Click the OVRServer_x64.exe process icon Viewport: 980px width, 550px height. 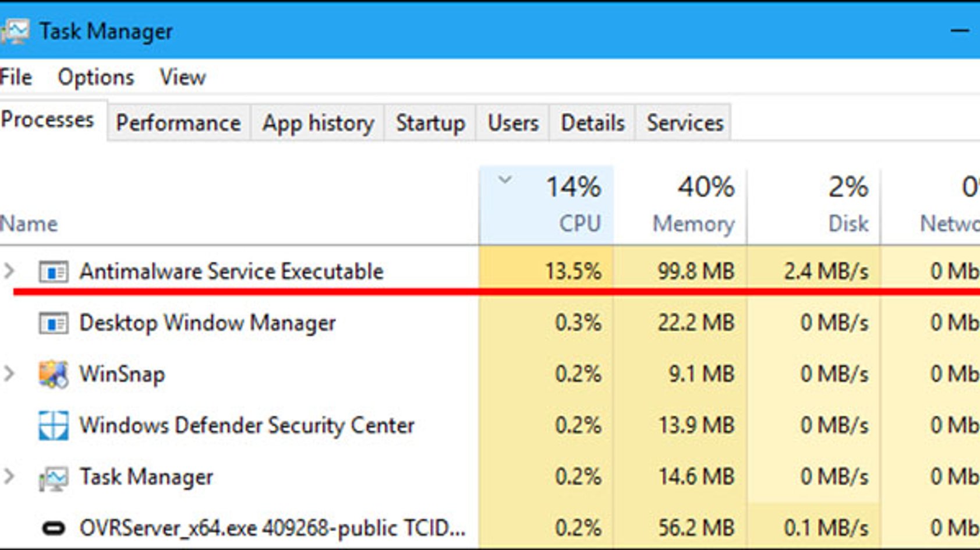click(53, 528)
